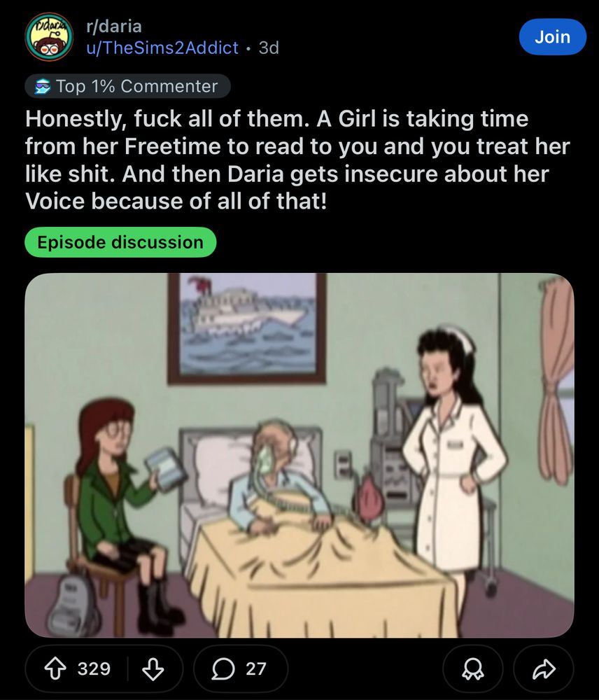View u/TheSims2Addict profile
The width and height of the screenshot is (599, 700).
[x=162, y=48]
